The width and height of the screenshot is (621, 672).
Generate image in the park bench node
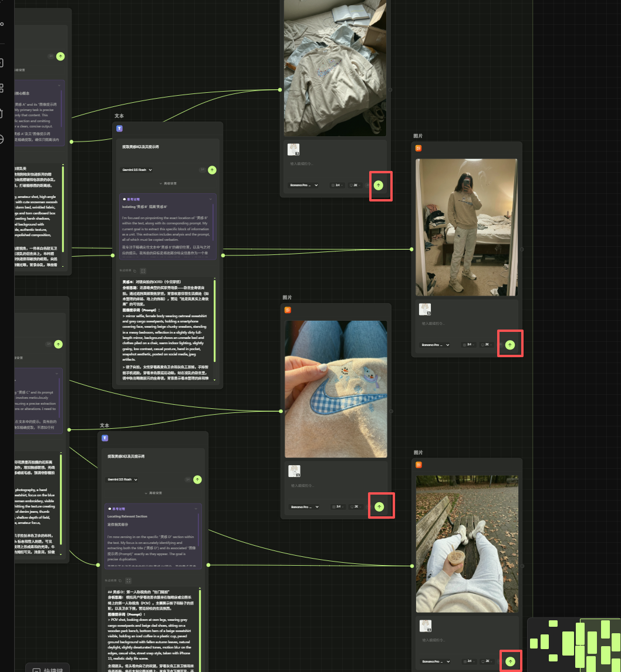(x=510, y=661)
